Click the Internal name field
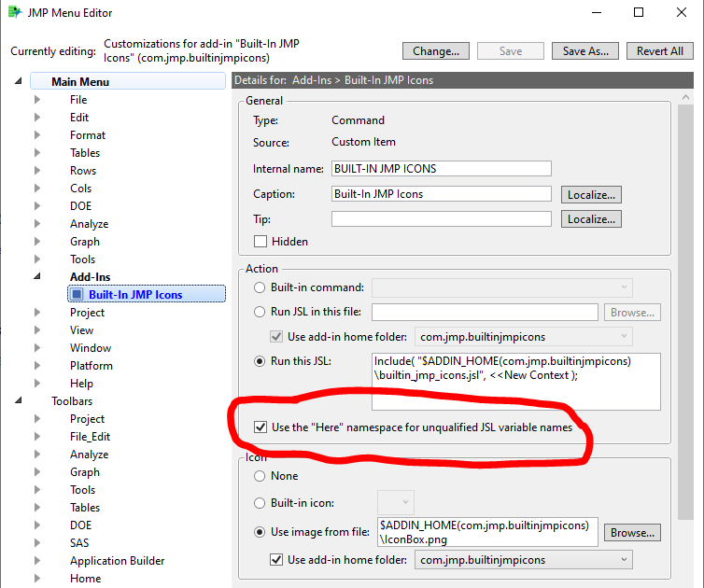This screenshot has width=704, height=588. [x=442, y=169]
